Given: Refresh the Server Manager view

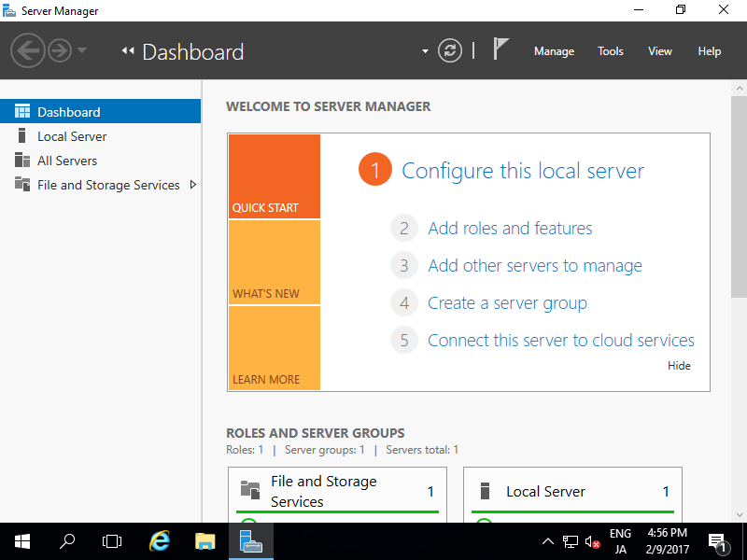Looking at the screenshot, I should (449, 50).
